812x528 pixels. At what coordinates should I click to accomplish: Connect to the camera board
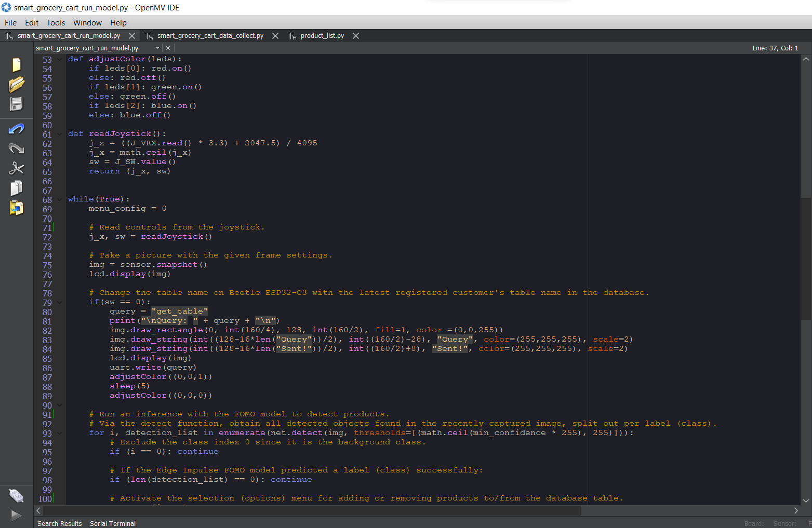pyautogui.click(x=16, y=495)
